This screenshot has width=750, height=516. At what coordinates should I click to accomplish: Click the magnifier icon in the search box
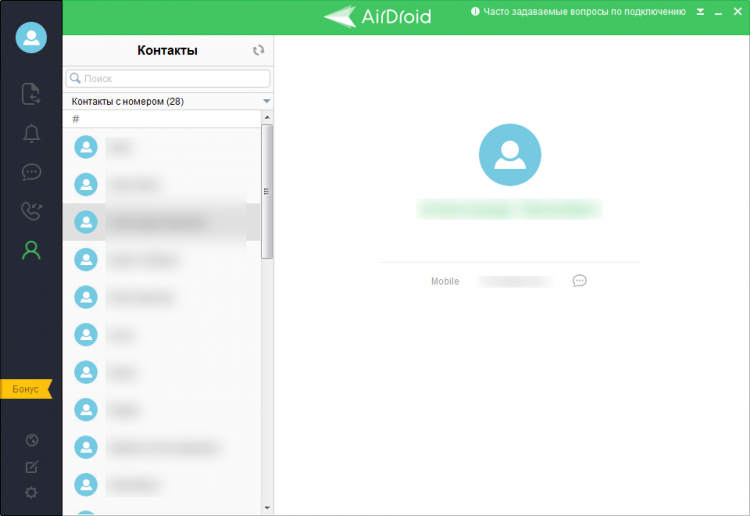[x=75, y=78]
